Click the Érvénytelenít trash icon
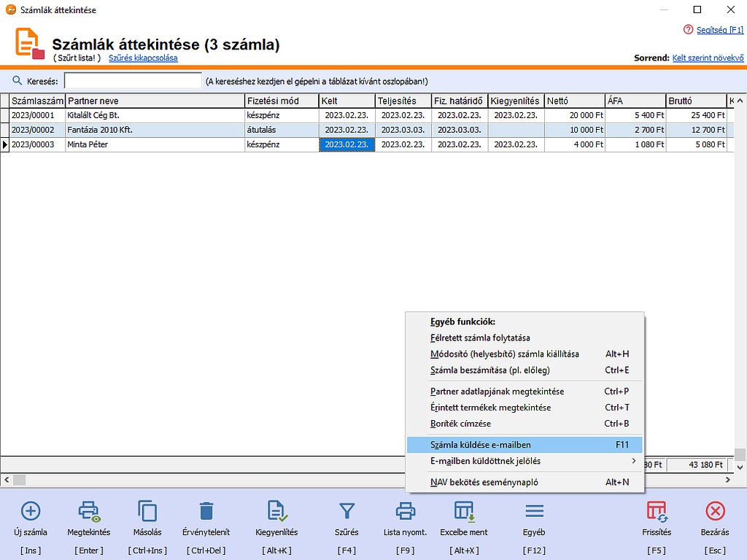747x560 pixels. click(x=206, y=511)
